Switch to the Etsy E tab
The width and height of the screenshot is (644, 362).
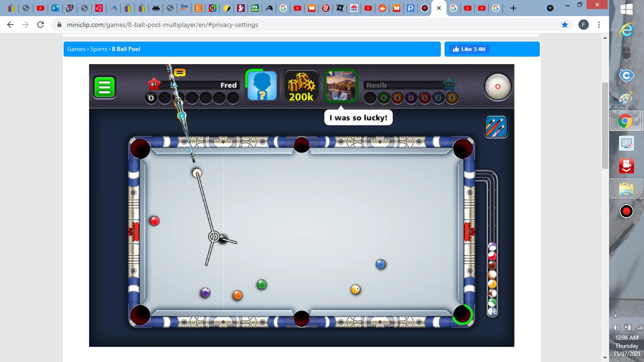coord(198,8)
